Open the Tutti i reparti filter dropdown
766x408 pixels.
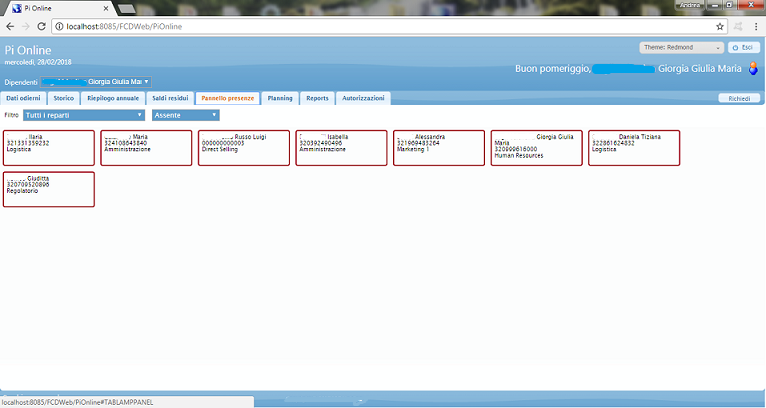(84, 115)
